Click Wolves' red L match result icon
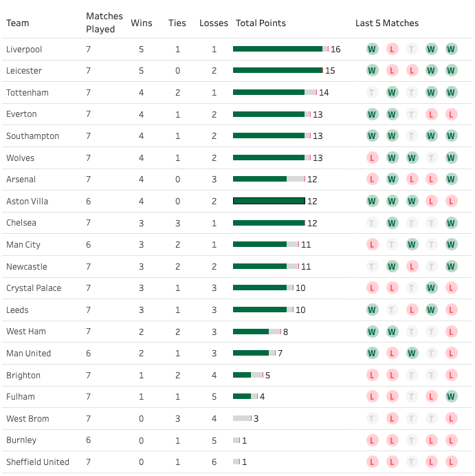This screenshot has width=475, height=476. coord(372,158)
